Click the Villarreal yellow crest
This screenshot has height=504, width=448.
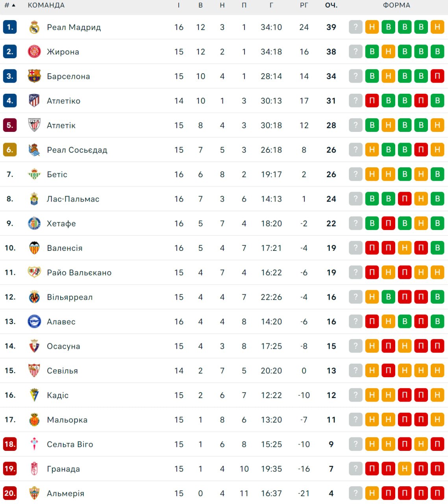pyautogui.click(x=34, y=297)
